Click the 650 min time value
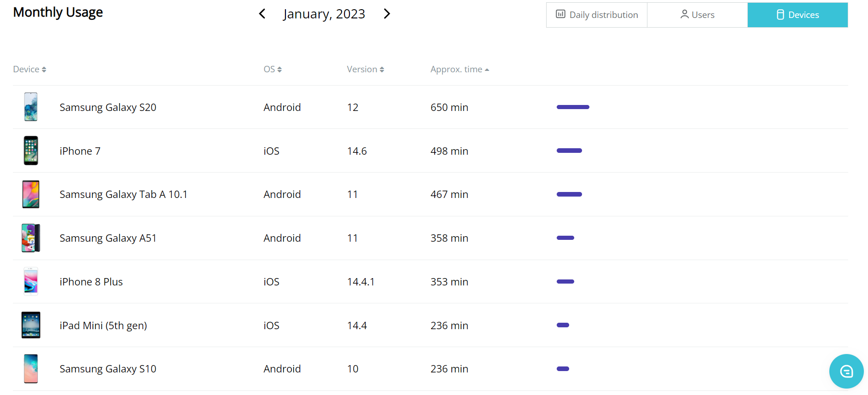The image size is (868, 395). (449, 107)
